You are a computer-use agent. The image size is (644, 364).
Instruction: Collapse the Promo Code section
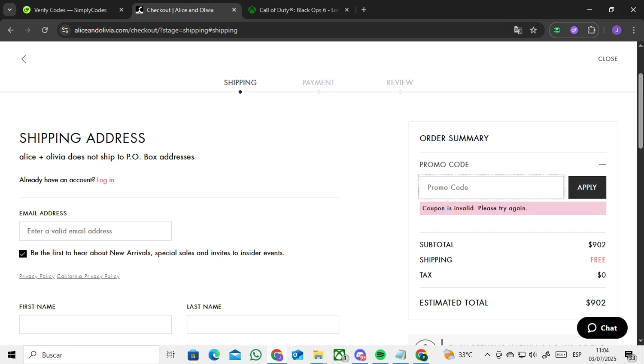(602, 165)
